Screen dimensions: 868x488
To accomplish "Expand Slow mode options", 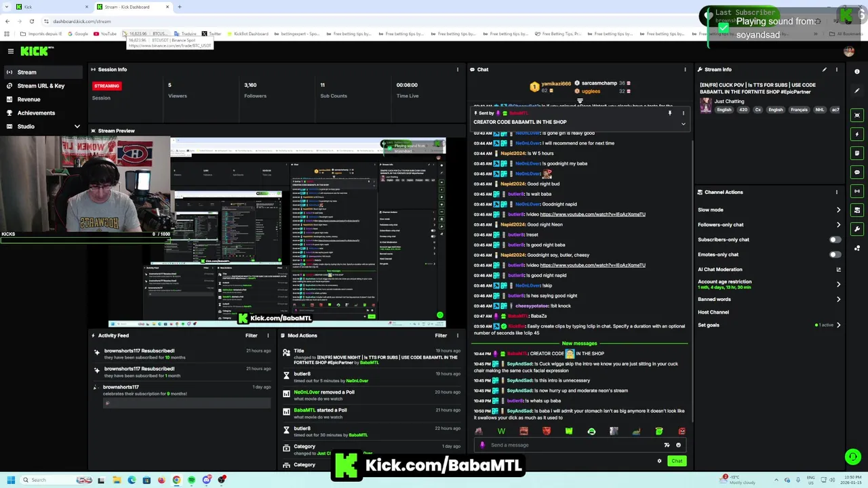I will tap(838, 209).
